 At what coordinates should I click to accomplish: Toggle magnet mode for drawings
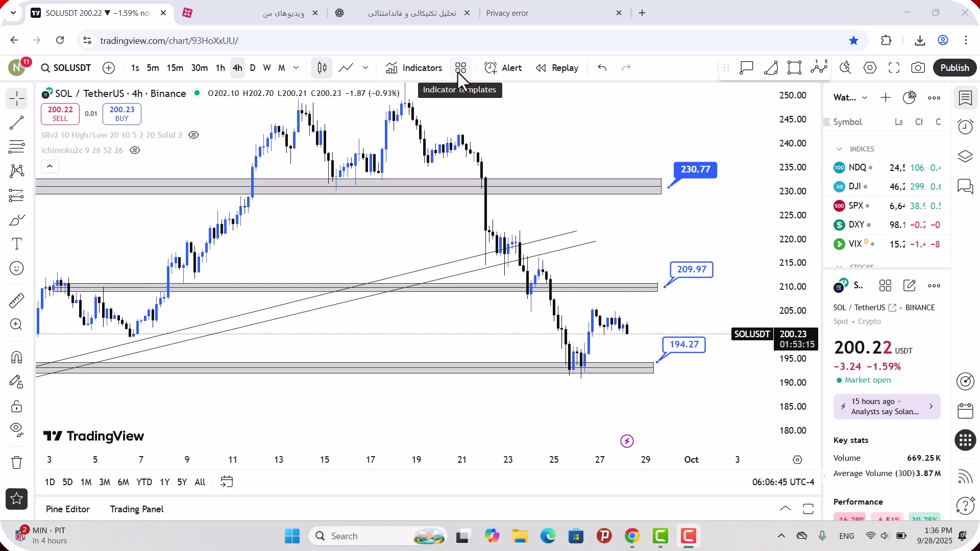[x=17, y=357]
